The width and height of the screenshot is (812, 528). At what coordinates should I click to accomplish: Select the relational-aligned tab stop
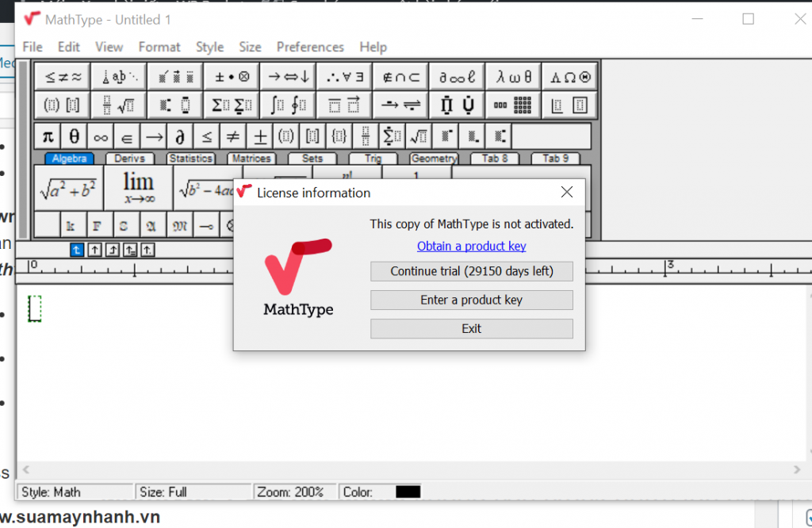[130, 250]
